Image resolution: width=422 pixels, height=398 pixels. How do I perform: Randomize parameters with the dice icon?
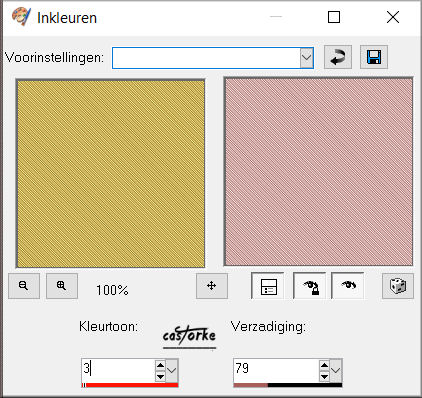398,286
